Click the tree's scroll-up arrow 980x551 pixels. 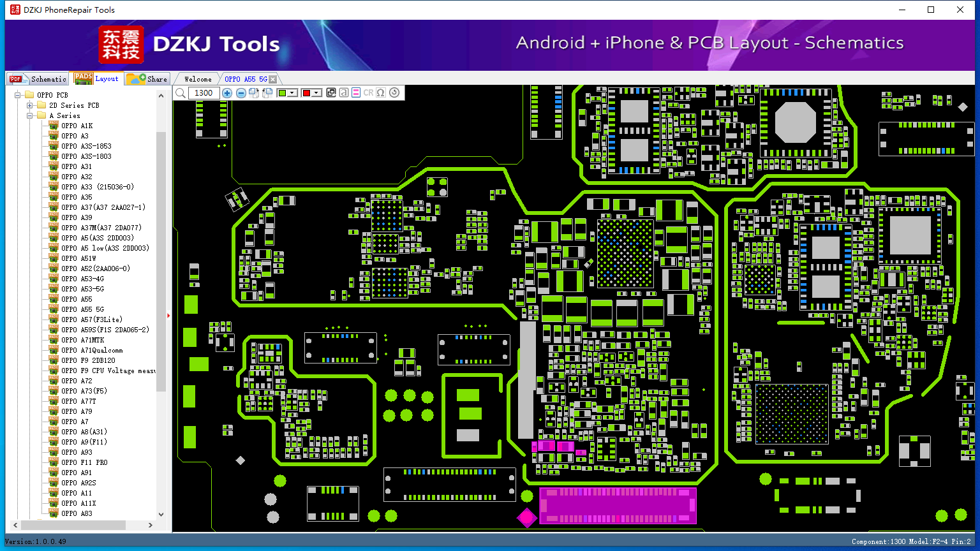pos(161,95)
